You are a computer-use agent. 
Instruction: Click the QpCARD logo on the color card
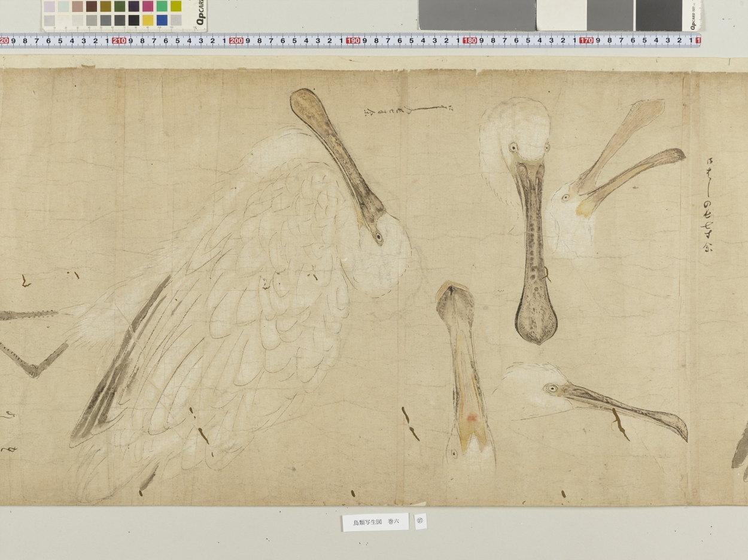pos(201,13)
